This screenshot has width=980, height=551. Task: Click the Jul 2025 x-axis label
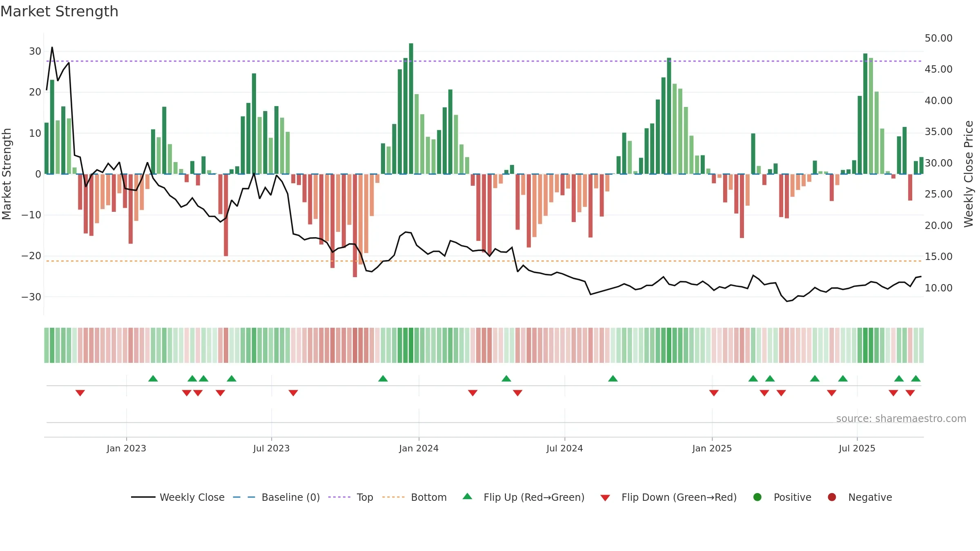coord(857,448)
